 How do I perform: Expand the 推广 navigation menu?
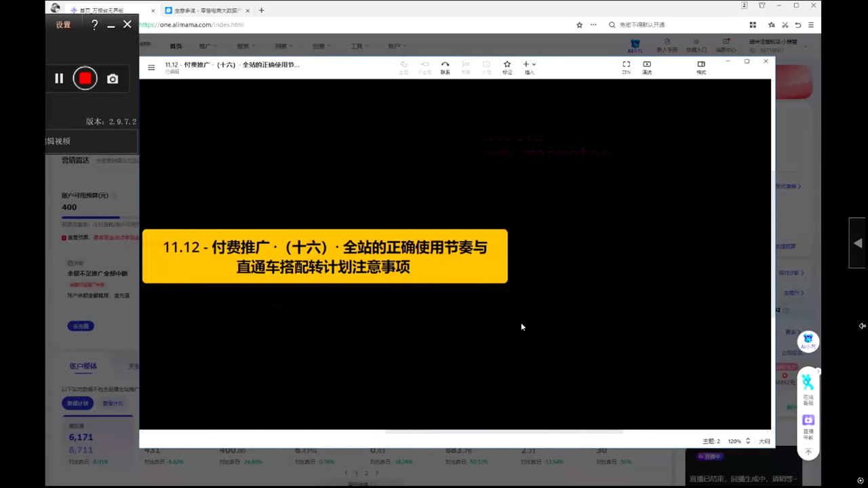pyautogui.click(x=208, y=46)
